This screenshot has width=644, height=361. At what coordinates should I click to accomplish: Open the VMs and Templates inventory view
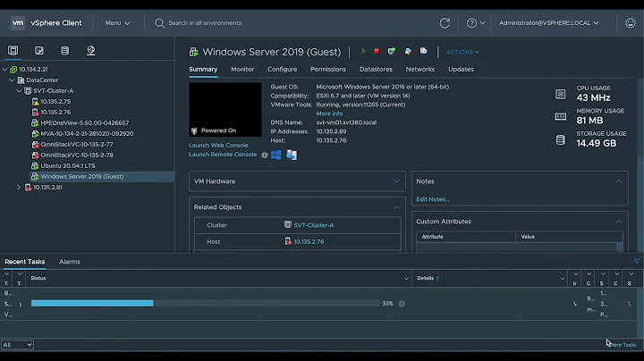click(38, 50)
